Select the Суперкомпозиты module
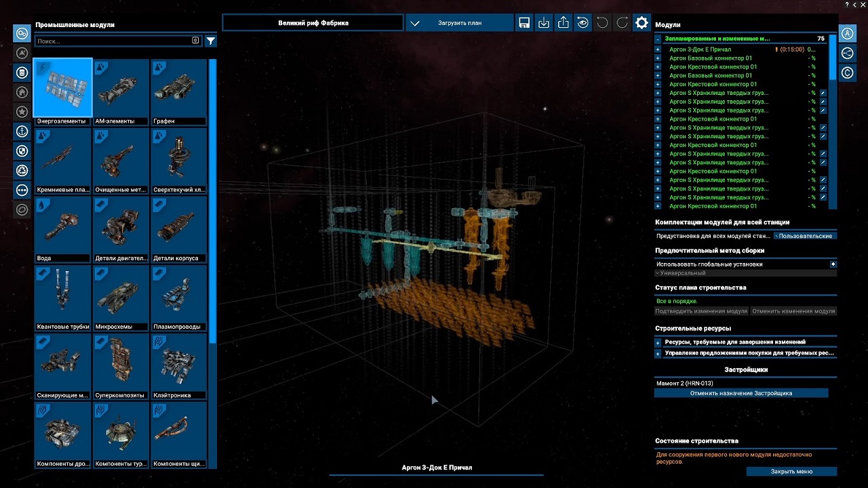868x488 pixels. (x=121, y=366)
